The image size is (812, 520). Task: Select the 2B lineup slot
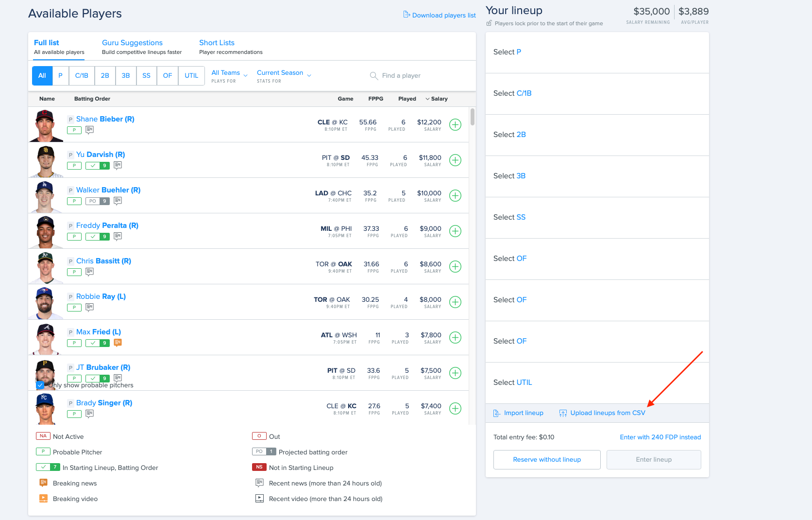point(597,135)
